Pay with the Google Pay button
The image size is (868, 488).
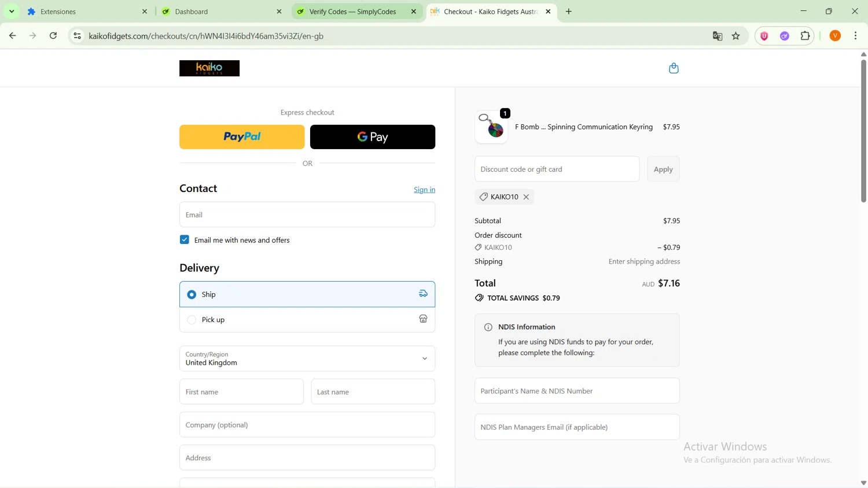pyautogui.click(x=373, y=137)
